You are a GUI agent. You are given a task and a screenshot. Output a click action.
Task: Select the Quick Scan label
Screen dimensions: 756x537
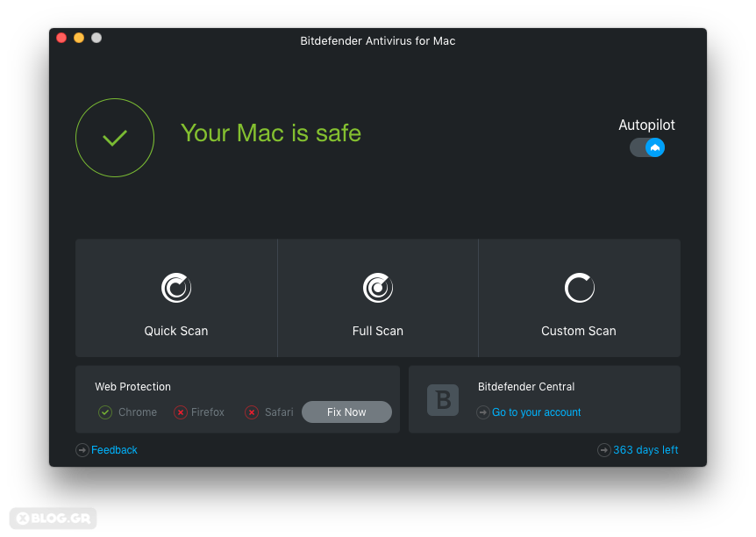pyautogui.click(x=176, y=331)
